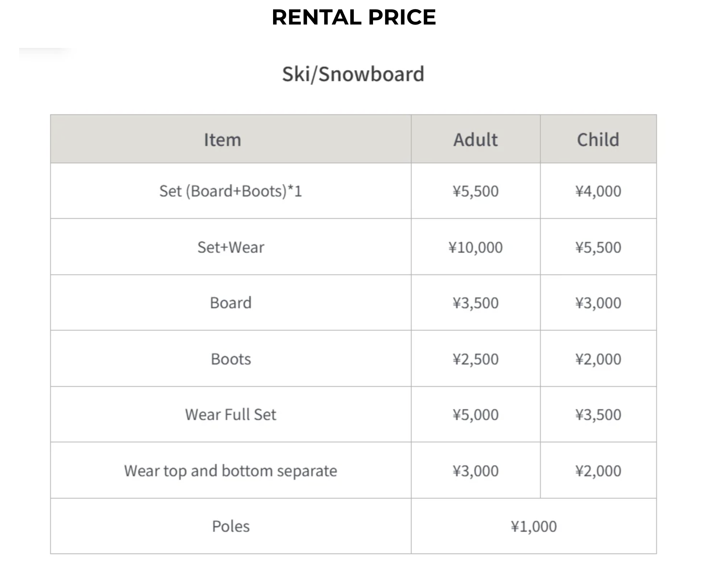Select the Board row label
Screen dimensions: 728x579
click(231, 303)
